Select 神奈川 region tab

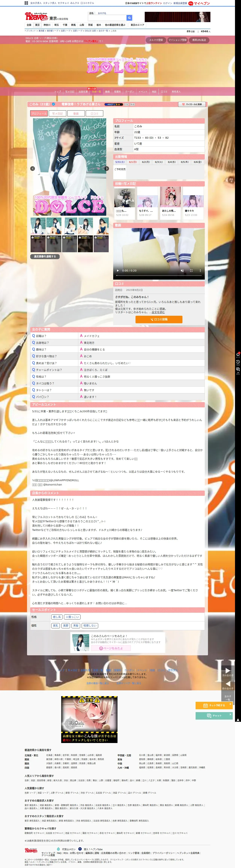pos(47,25)
